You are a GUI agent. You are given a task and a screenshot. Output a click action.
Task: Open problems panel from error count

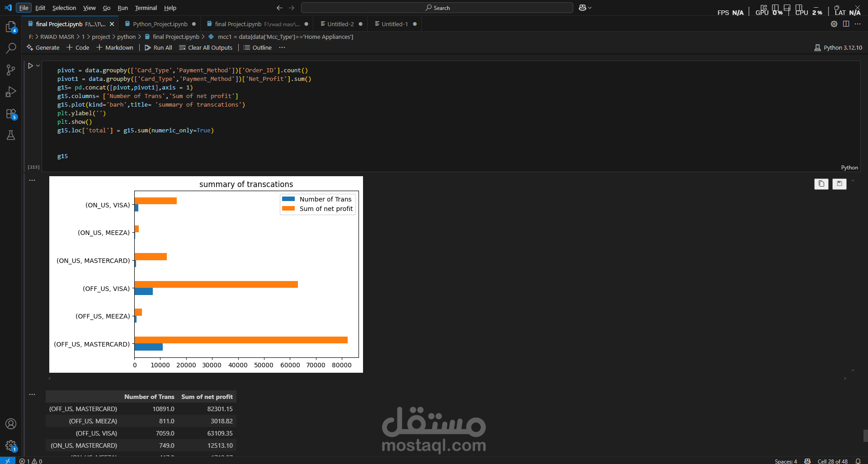pyautogui.click(x=31, y=461)
